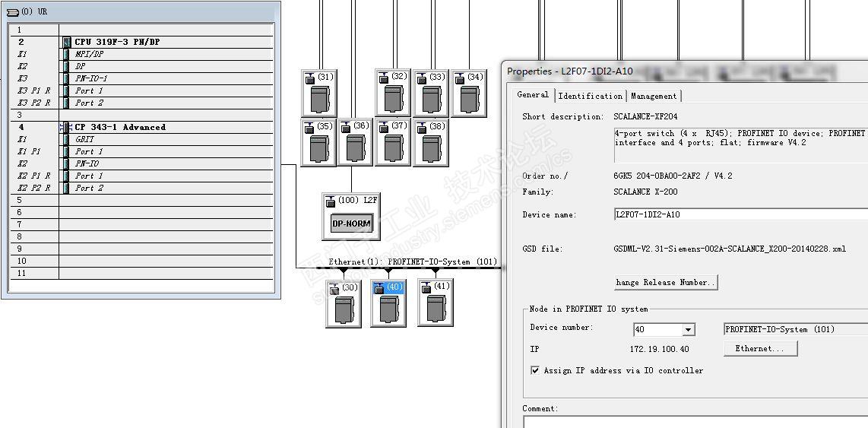This screenshot has width=868, height=428.
Task: Select device icon numbered (31)
Action: pos(319,94)
